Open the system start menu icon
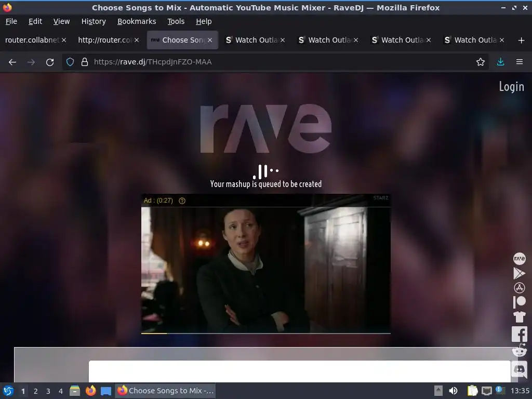This screenshot has height=399, width=532. (8, 391)
